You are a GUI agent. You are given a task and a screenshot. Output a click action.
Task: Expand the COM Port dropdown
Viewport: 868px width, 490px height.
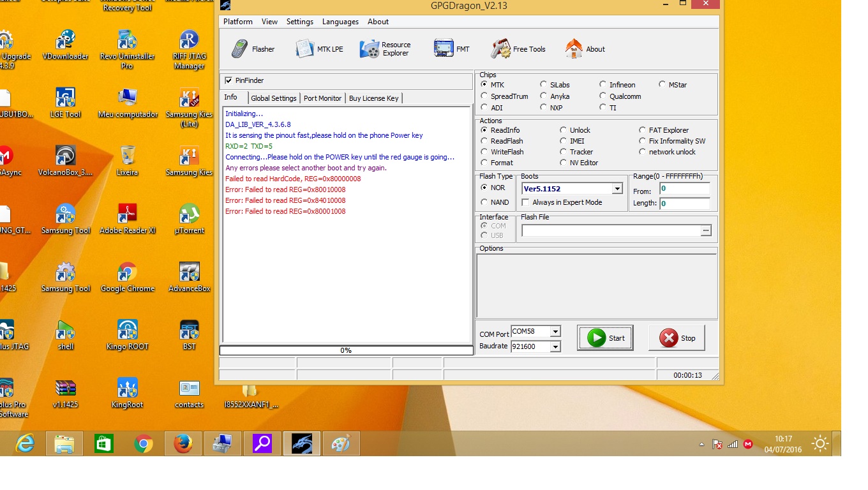(x=555, y=332)
